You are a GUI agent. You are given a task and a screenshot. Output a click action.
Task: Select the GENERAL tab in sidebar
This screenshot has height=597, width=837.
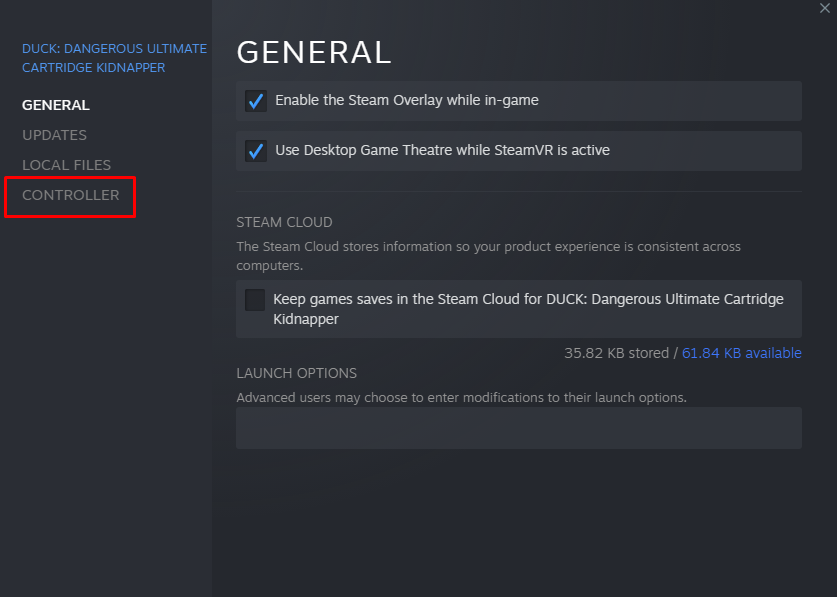point(56,105)
